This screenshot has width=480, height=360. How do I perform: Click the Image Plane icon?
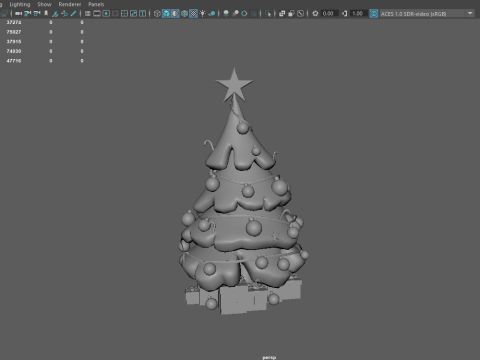pos(55,14)
